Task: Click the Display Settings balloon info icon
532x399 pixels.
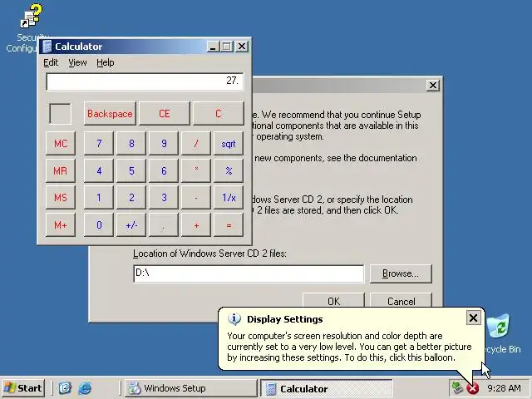Action: coord(234,319)
